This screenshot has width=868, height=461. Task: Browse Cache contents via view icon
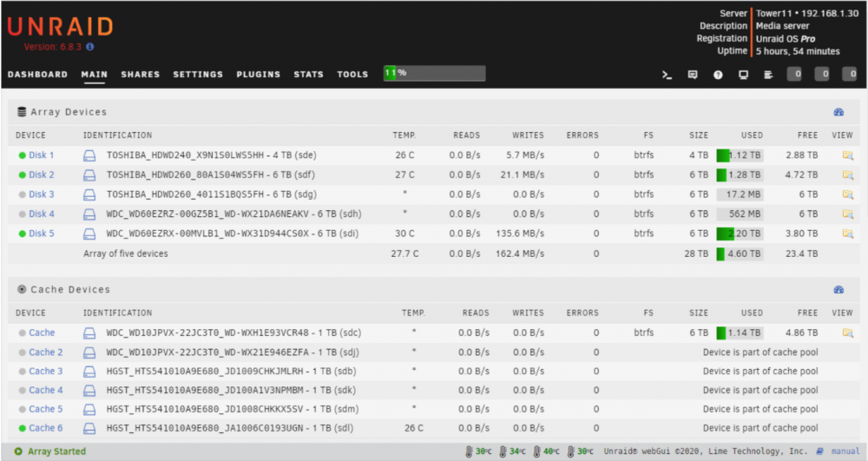(x=847, y=333)
